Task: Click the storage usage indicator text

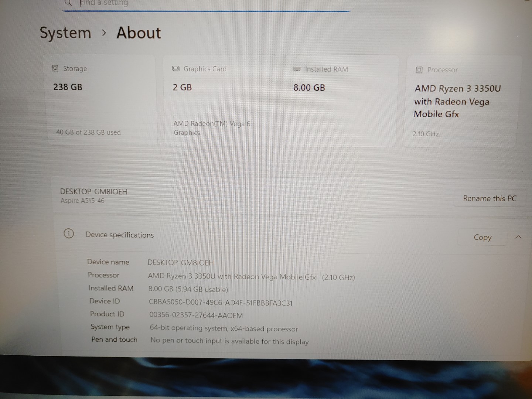Action: click(x=88, y=132)
